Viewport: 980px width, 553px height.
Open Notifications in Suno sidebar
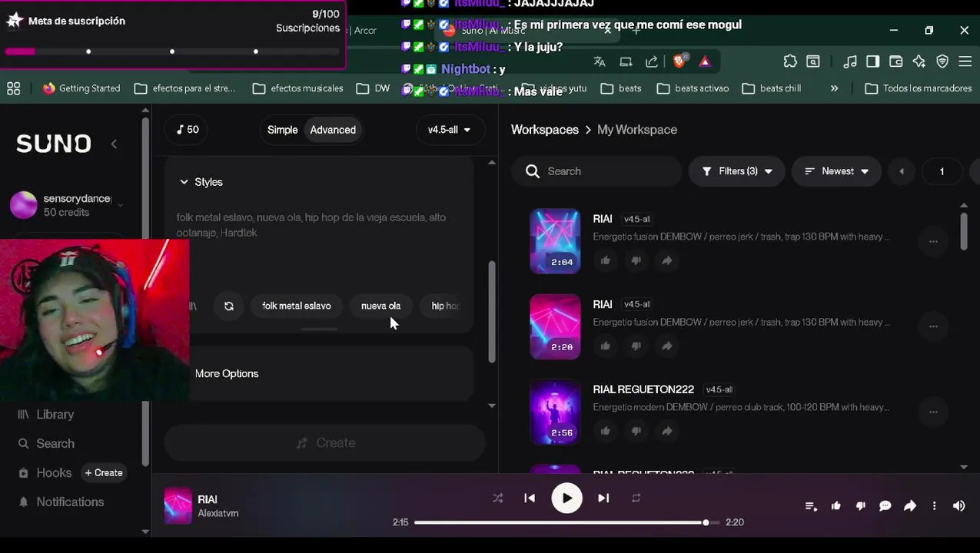[61, 502]
